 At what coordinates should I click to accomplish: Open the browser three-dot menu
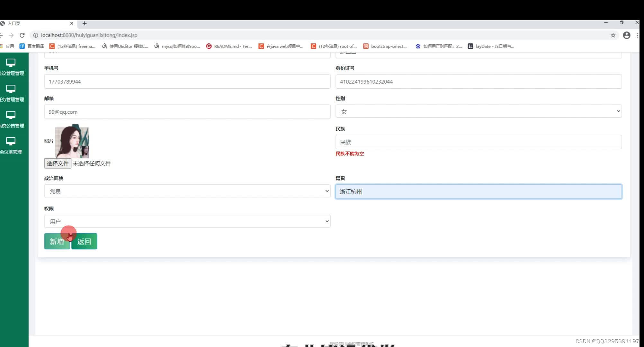click(638, 35)
